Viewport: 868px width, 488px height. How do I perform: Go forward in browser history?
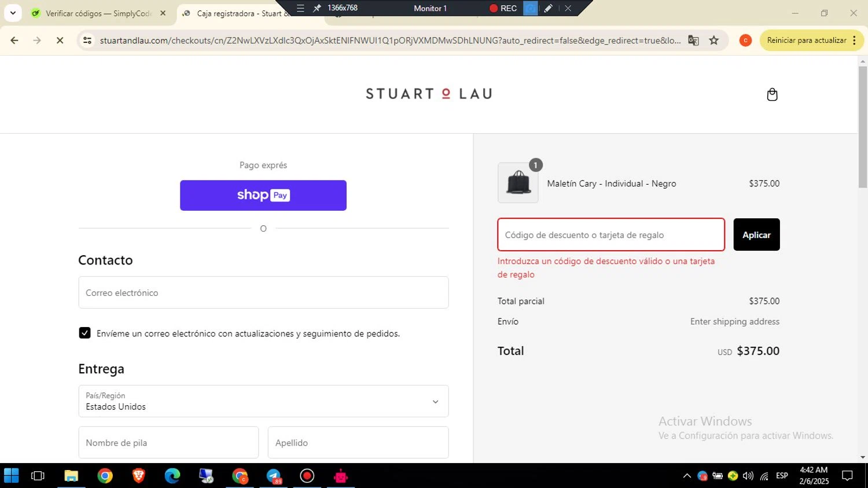click(37, 40)
